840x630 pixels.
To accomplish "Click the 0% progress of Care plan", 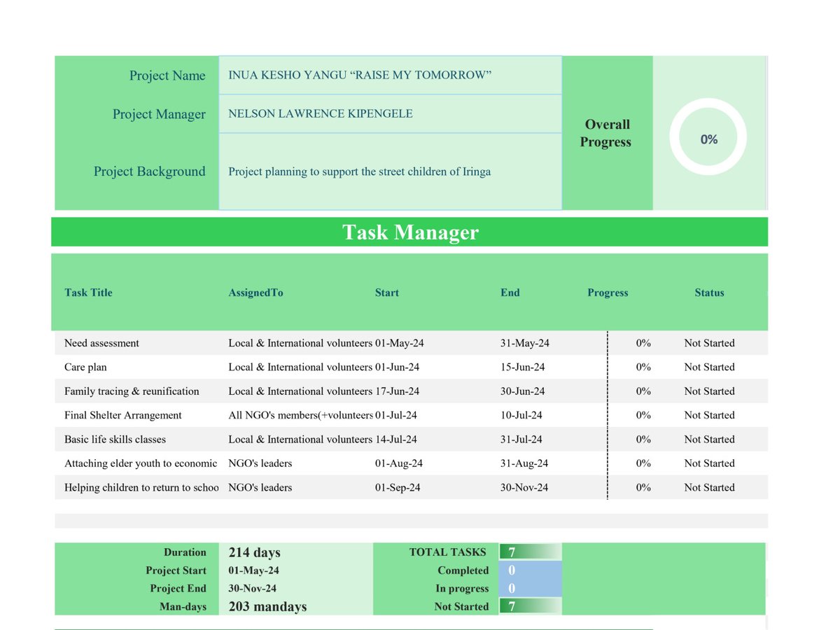I will click(x=643, y=367).
